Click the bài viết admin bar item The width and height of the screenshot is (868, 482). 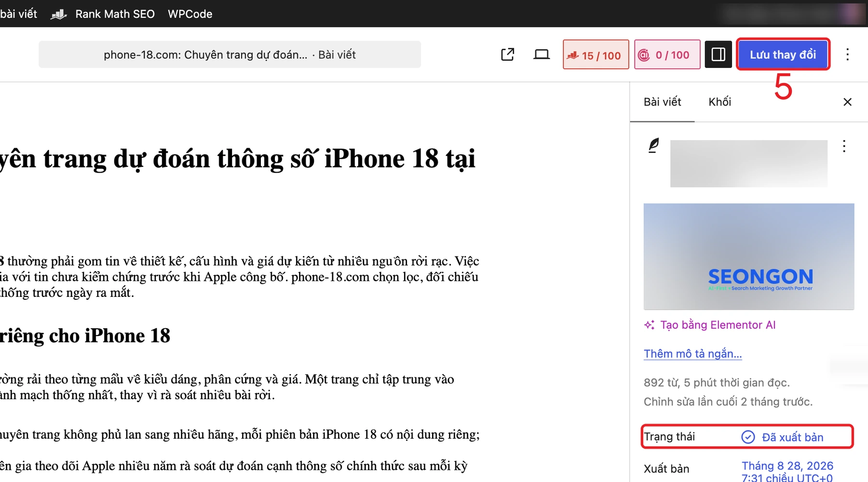click(x=19, y=14)
